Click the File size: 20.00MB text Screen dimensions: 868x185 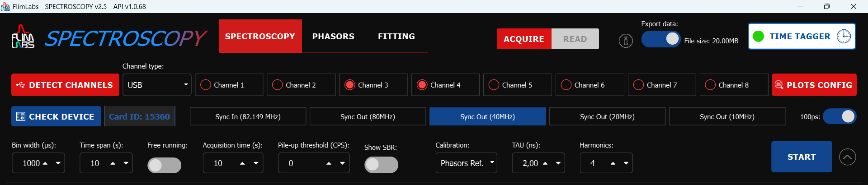click(x=711, y=41)
